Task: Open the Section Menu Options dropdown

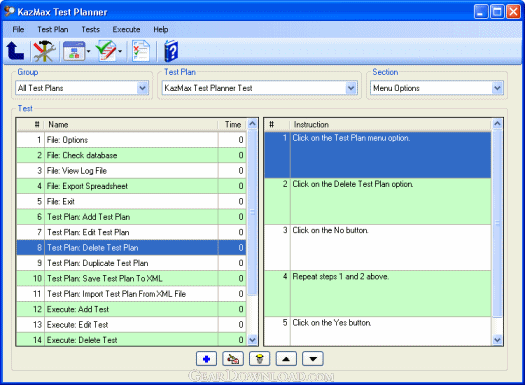Action: [x=497, y=88]
